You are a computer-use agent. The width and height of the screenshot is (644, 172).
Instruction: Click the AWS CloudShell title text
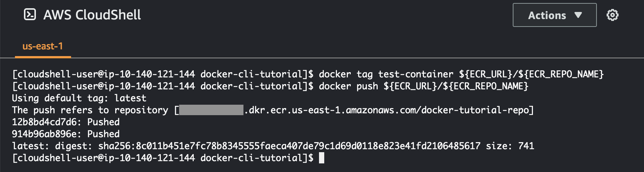[x=92, y=15]
